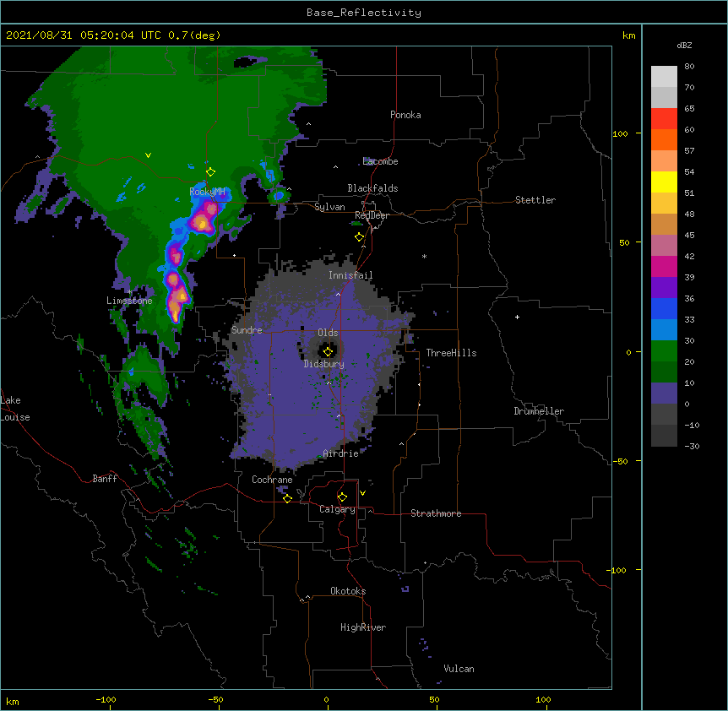Viewport: 728px width, 711px height.
Task: Choose the mauve 42-45 dBZ legend swatch
Action: tap(664, 246)
